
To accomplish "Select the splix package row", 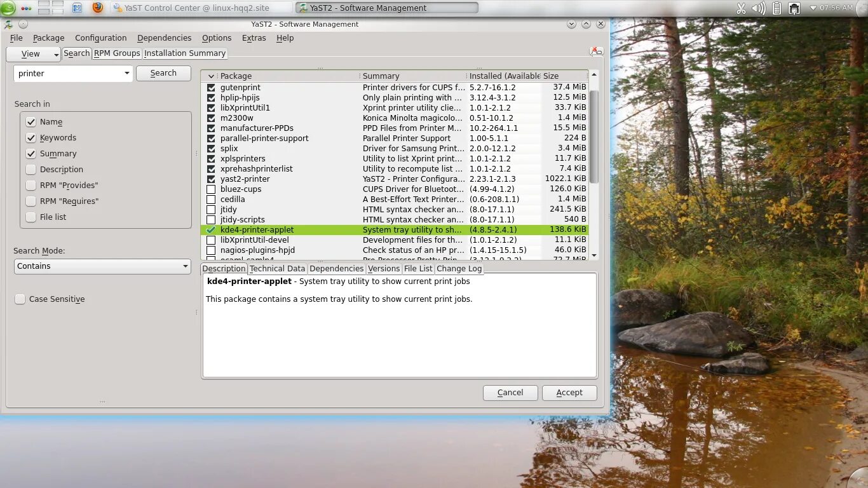I will pyautogui.click(x=395, y=149).
